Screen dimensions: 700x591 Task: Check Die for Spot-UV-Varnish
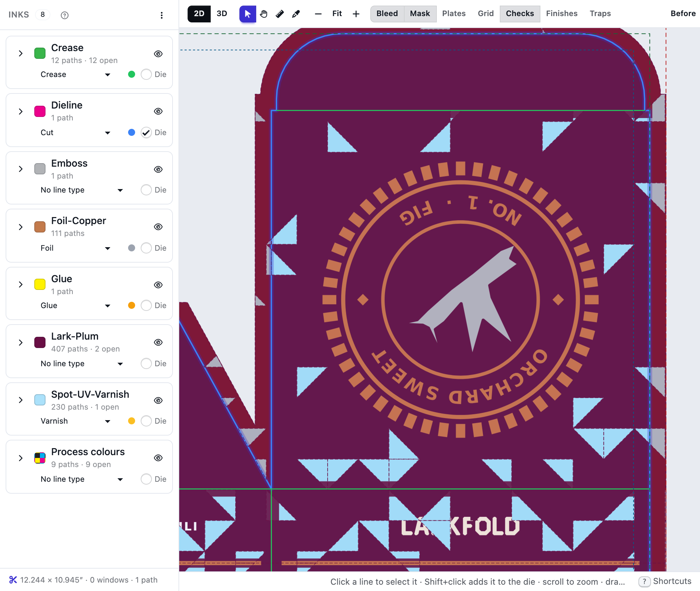coord(146,421)
